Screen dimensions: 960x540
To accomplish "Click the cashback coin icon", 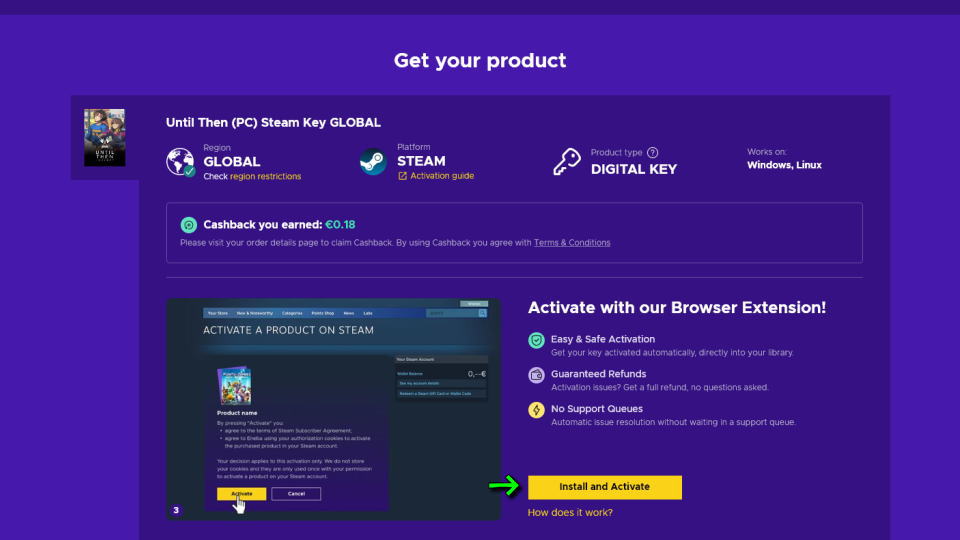I will tap(189, 225).
